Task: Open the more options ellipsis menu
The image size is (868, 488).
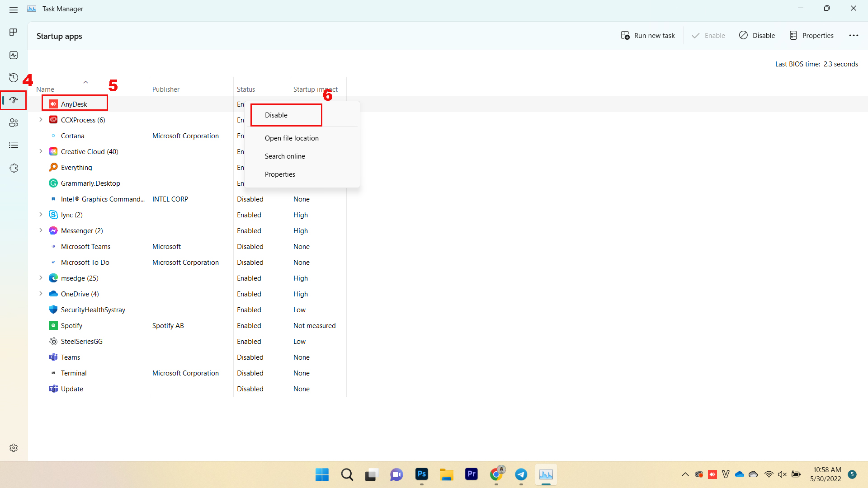Action: click(854, 35)
